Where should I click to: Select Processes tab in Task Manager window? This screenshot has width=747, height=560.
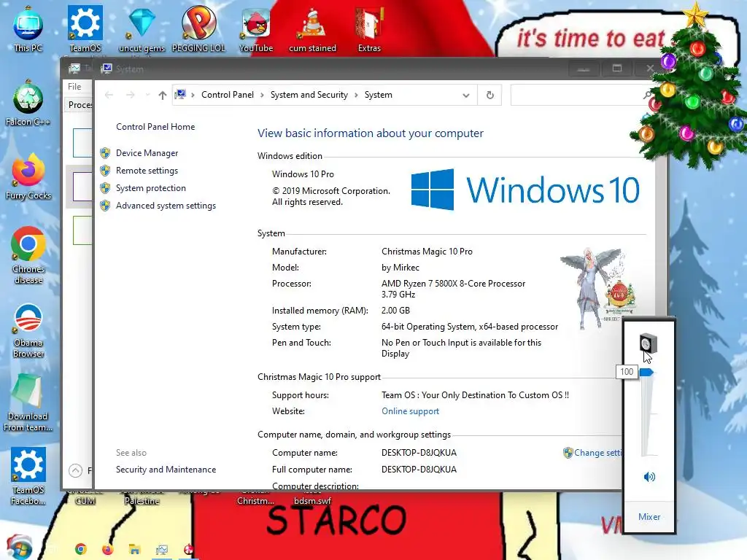(x=80, y=105)
